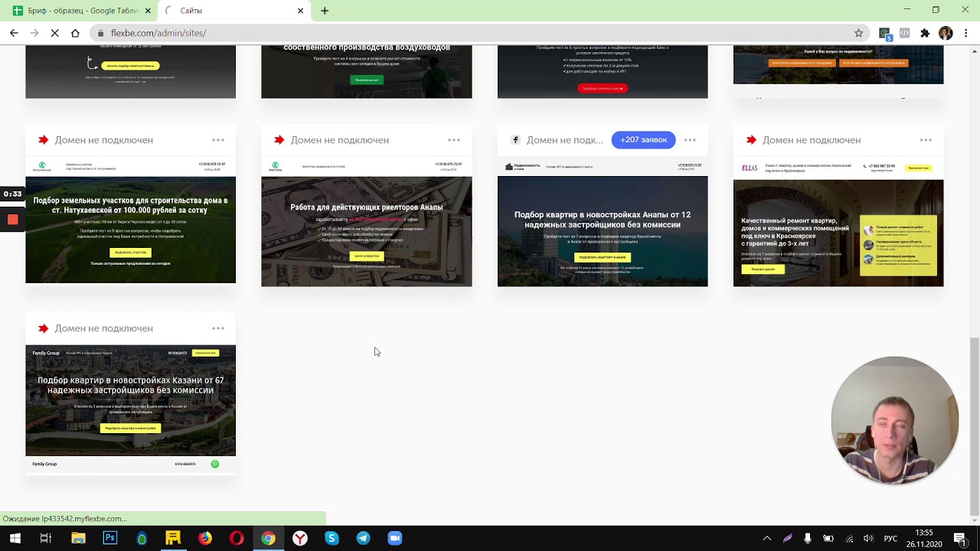The height and width of the screenshot is (551, 980).
Task: Click the red recording stop square
Action: tap(12, 220)
